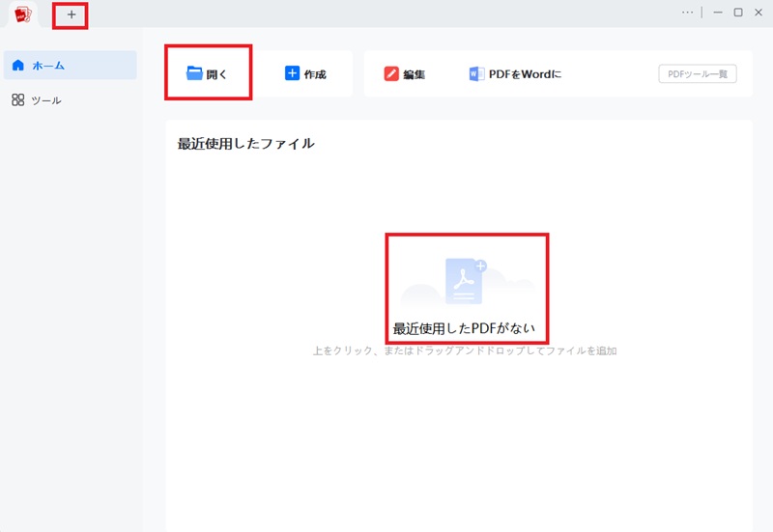Open a new tab with plus button
The height and width of the screenshot is (532, 773).
(x=72, y=14)
